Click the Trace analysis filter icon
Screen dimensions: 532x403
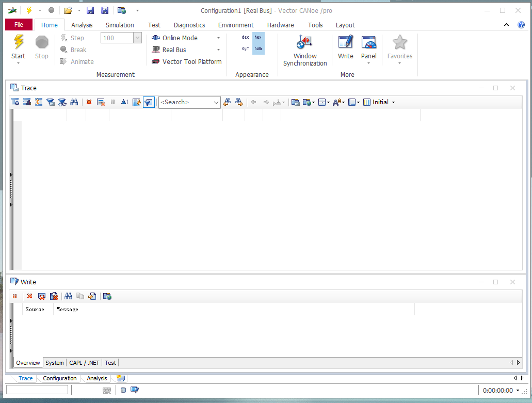click(x=62, y=102)
